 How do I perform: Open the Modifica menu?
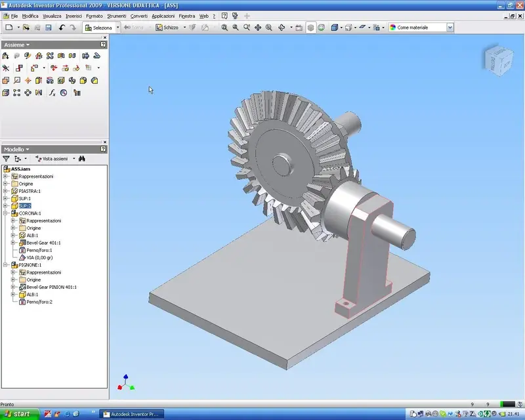click(x=30, y=16)
